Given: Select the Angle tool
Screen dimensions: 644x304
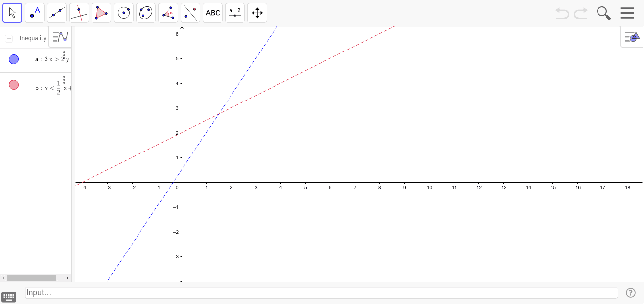Looking at the screenshot, I should [168, 13].
